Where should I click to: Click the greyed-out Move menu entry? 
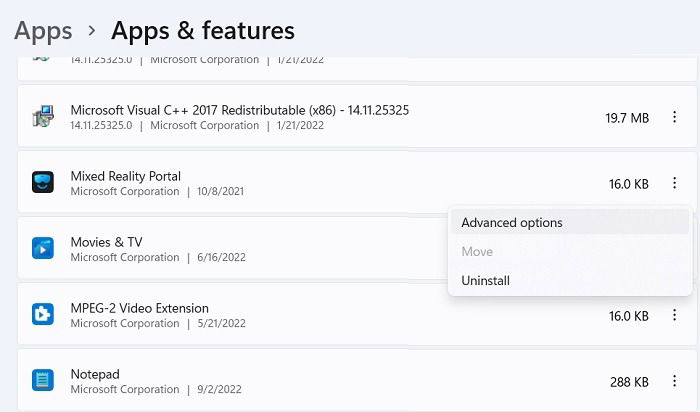[x=477, y=252]
